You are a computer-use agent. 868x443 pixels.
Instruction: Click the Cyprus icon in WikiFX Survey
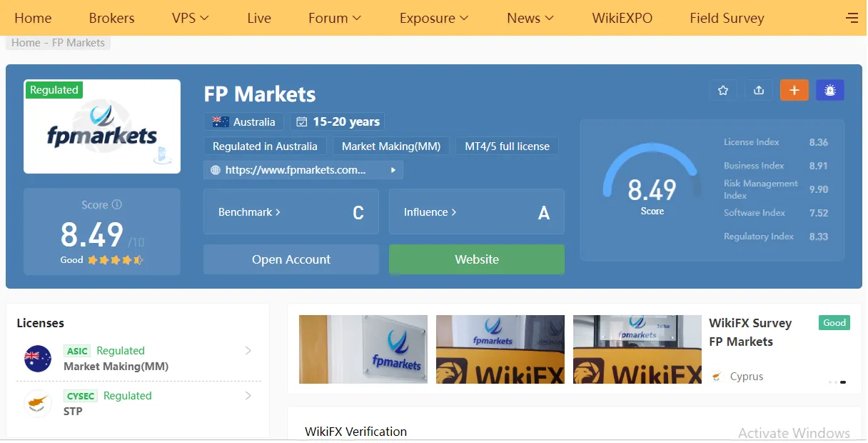tap(717, 377)
